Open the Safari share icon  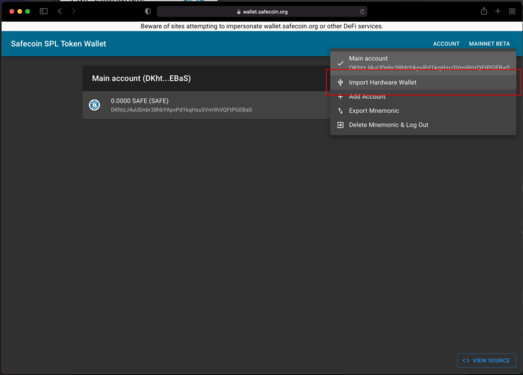coord(484,11)
